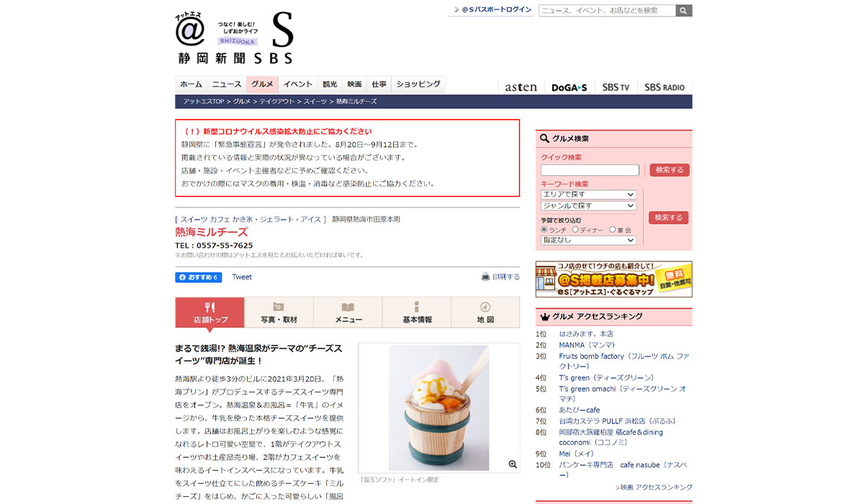The width and height of the screenshot is (864, 504).
Task: Click the カフェ category tag link
Action: (220, 219)
